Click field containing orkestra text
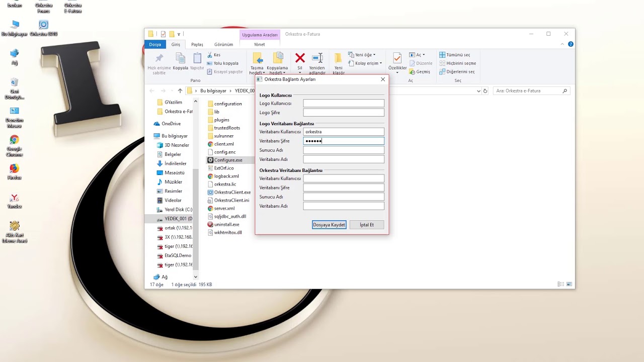Image resolution: width=644 pixels, height=362 pixels. point(344,132)
